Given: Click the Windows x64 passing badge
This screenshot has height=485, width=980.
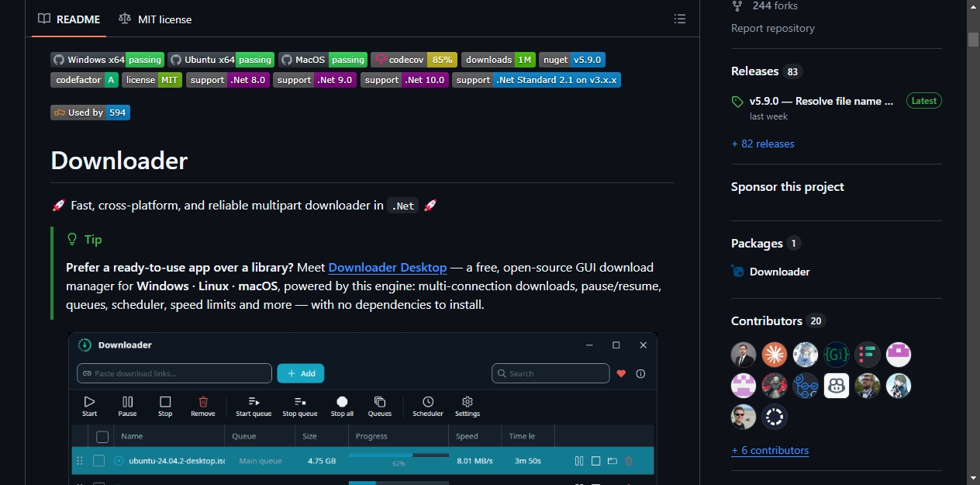Looking at the screenshot, I should 108,60.
